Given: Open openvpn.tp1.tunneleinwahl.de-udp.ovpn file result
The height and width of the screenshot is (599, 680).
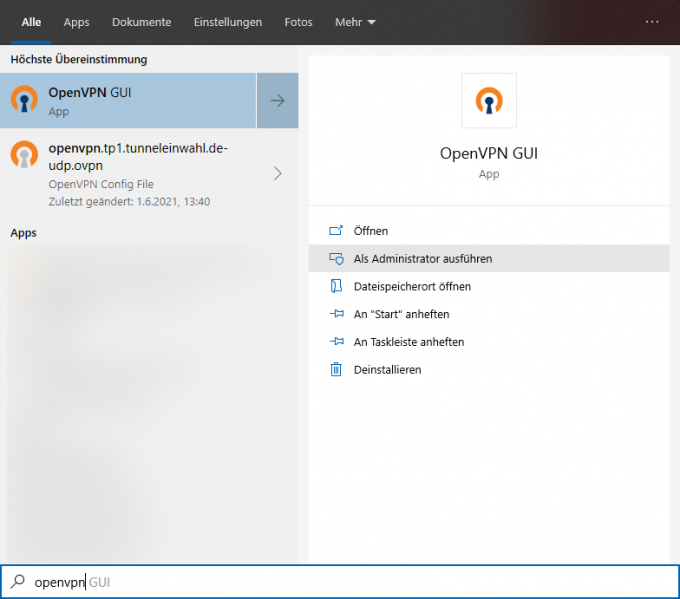Looking at the screenshot, I should pyautogui.click(x=149, y=174).
